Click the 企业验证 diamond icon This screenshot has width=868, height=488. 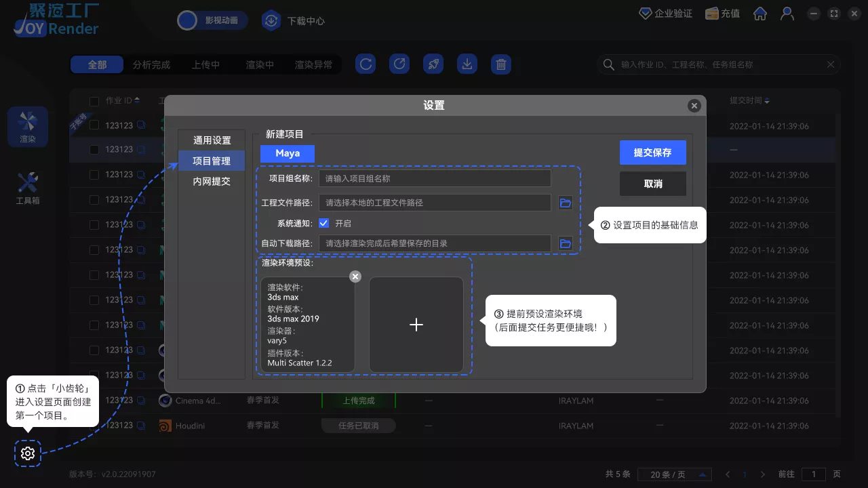click(646, 14)
